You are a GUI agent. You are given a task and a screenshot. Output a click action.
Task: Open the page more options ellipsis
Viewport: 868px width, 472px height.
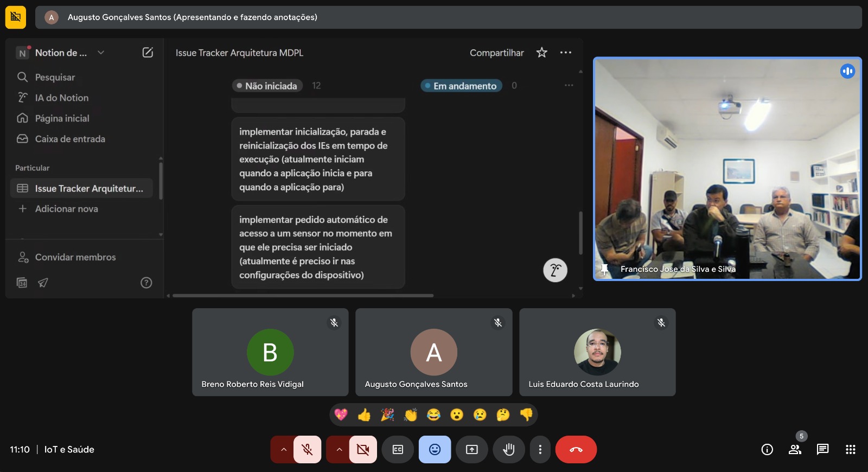point(566,53)
